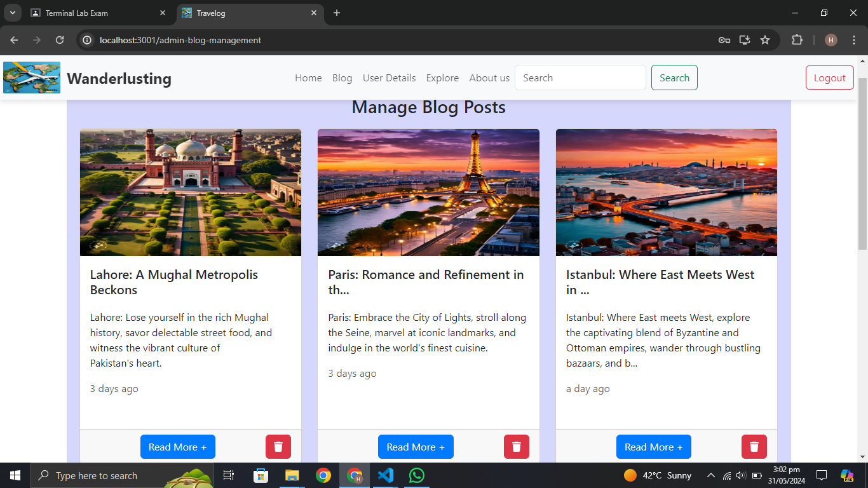Click the green Search button
This screenshot has width=868, height=488.
674,78
